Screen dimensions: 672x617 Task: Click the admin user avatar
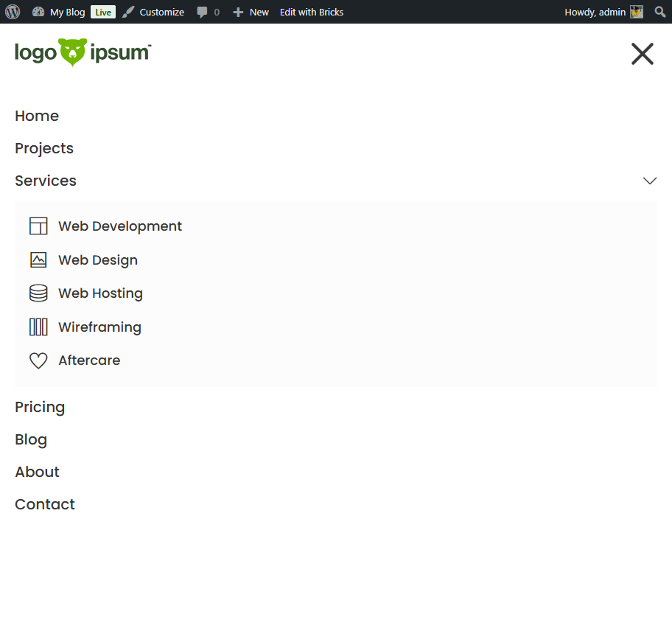coord(637,12)
